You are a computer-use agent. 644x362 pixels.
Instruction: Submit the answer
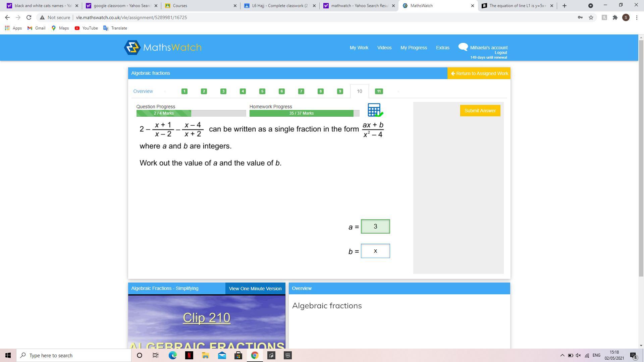(x=480, y=111)
